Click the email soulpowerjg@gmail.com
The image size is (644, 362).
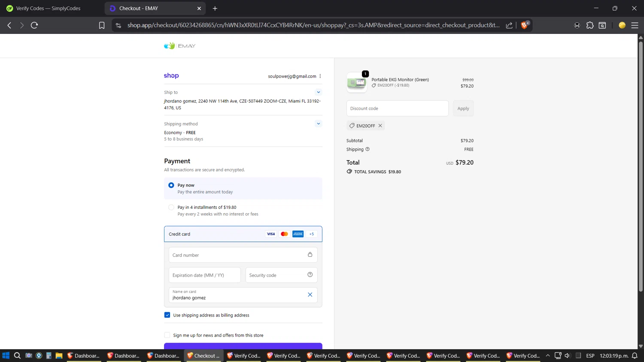pos(292,76)
